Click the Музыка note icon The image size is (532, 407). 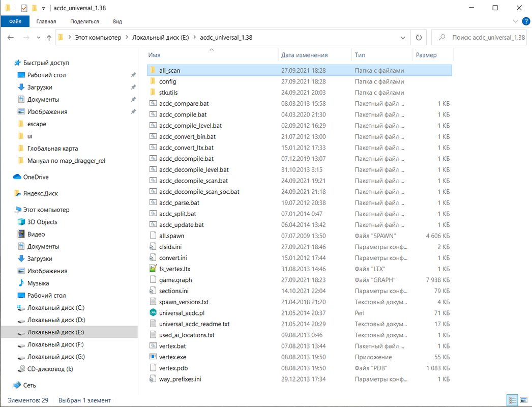click(x=21, y=283)
